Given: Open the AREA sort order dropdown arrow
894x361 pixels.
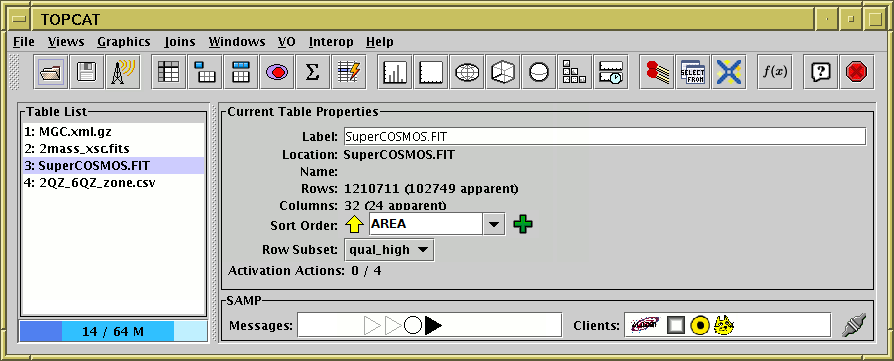Looking at the screenshot, I should [494, 224].
